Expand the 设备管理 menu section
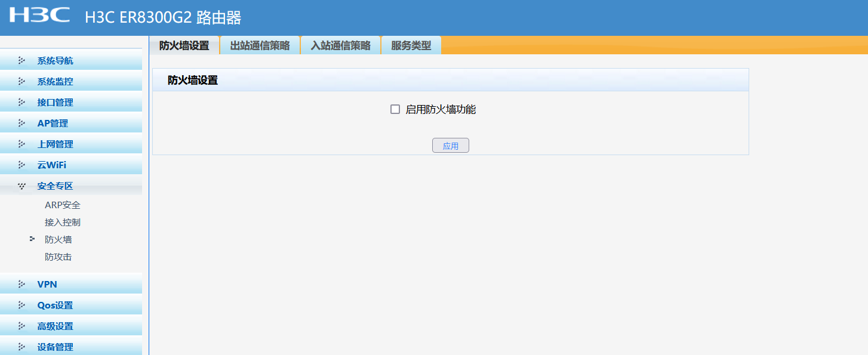Image resolution: width=868 pixels, height=355 pixels. (71, 347)
